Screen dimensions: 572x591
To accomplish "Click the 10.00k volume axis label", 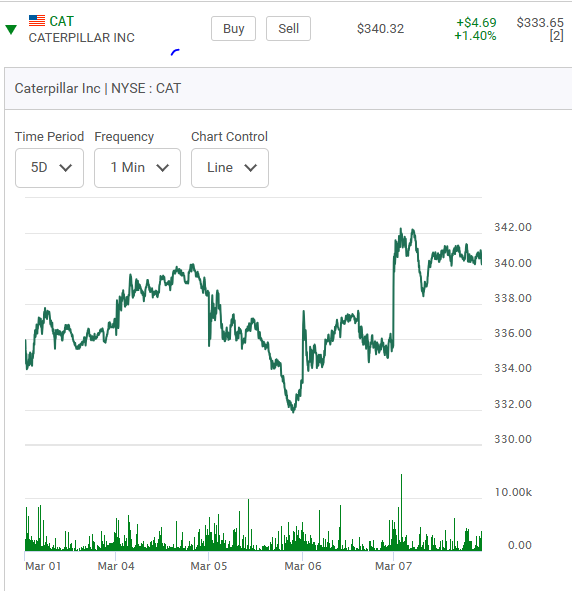I will 513,492.
